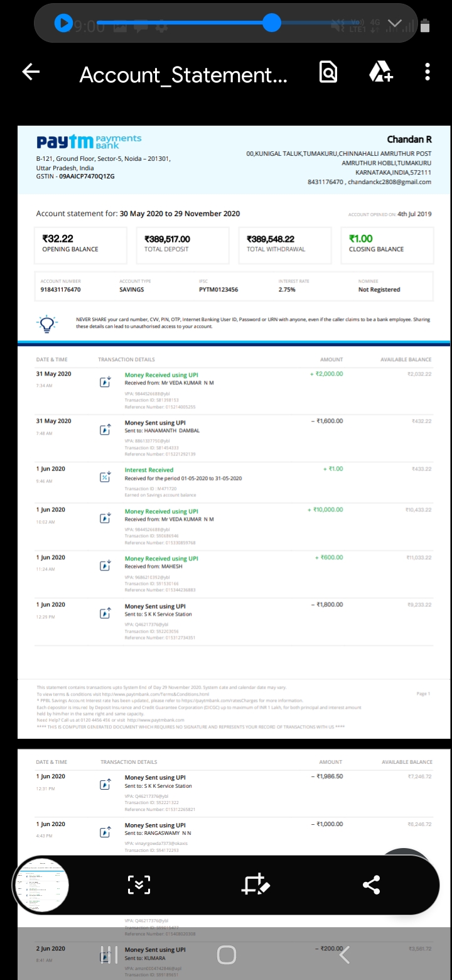Select the IFSC code PYTM0123456
Viewport: 452px width, 980px height.
[x=218, y=290]
